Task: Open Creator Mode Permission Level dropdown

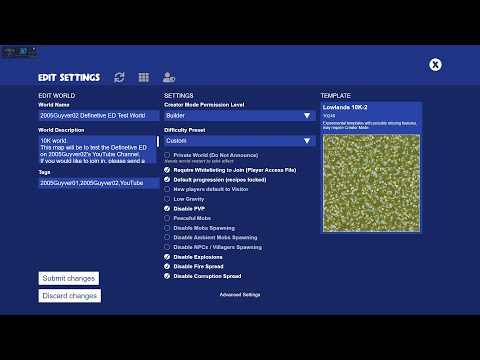Action: (240, 115)
